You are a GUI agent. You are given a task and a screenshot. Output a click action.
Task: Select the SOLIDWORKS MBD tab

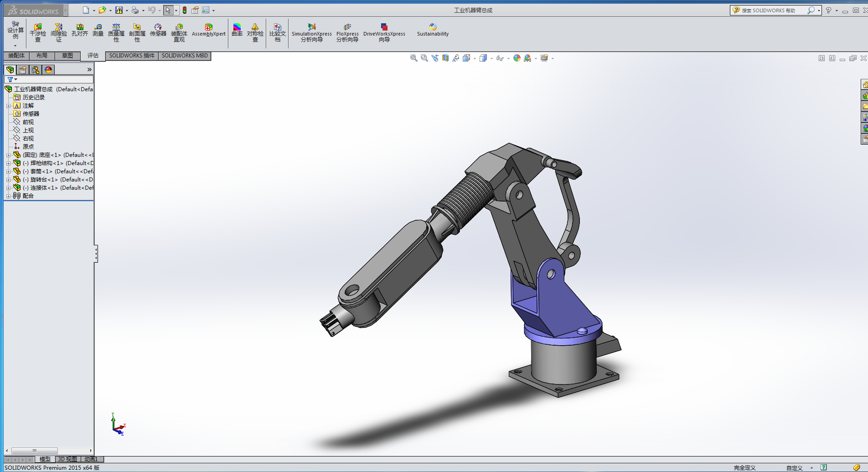(185, 56)
